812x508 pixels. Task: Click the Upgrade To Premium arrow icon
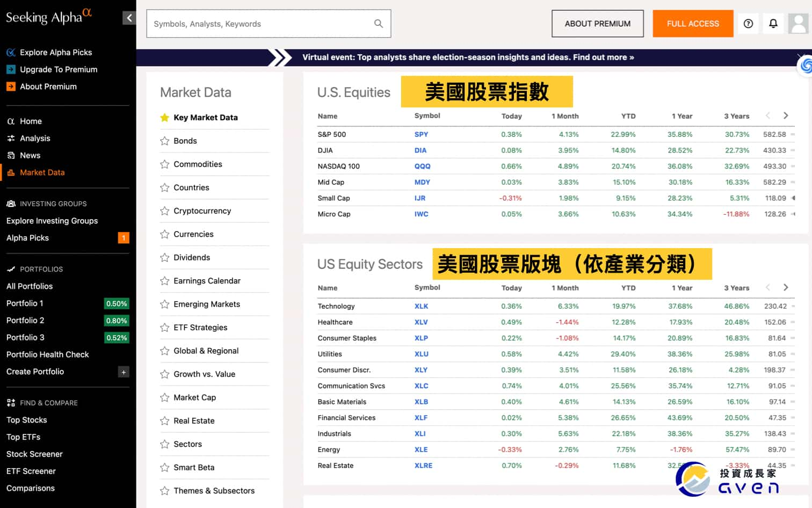pyautogui.click(x=11, y=69)
